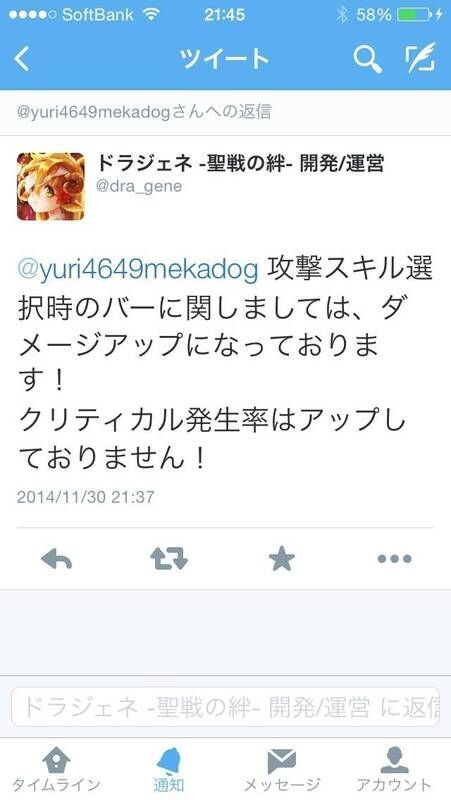The height and width of the screenshot is (800, 451).
Task: Open アカウント tab
Action: tap(394, 769)
